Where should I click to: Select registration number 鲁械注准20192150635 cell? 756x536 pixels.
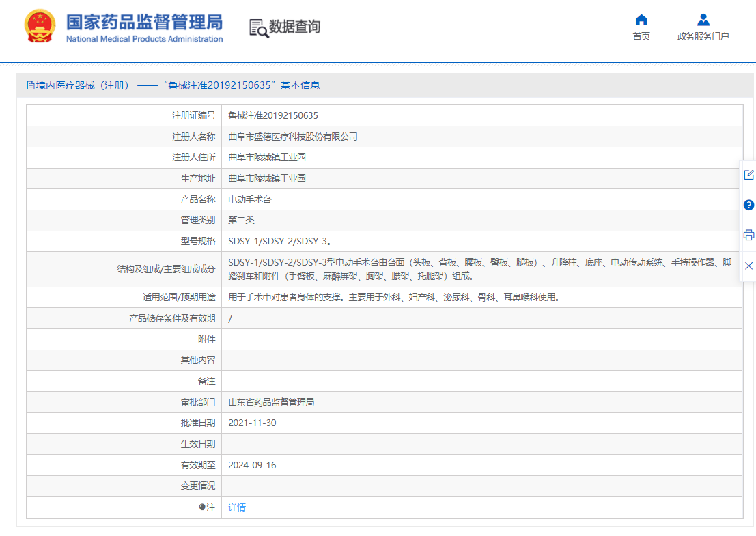(x=273, y=115)
